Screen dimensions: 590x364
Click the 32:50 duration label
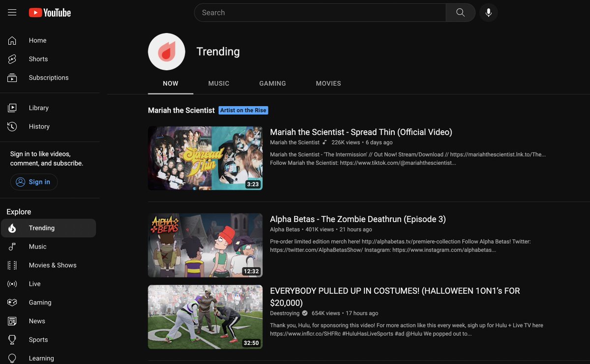pyautogui.click(x=251, y=343)
